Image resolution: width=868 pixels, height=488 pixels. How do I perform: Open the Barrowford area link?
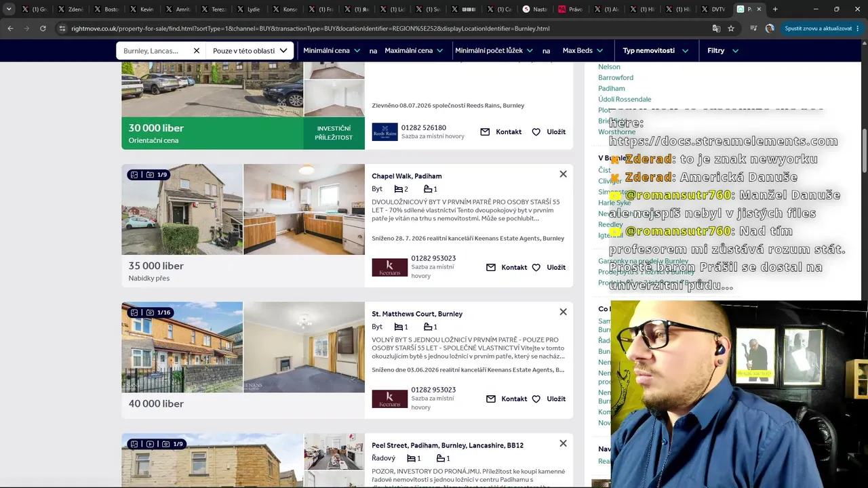[616, 77]
